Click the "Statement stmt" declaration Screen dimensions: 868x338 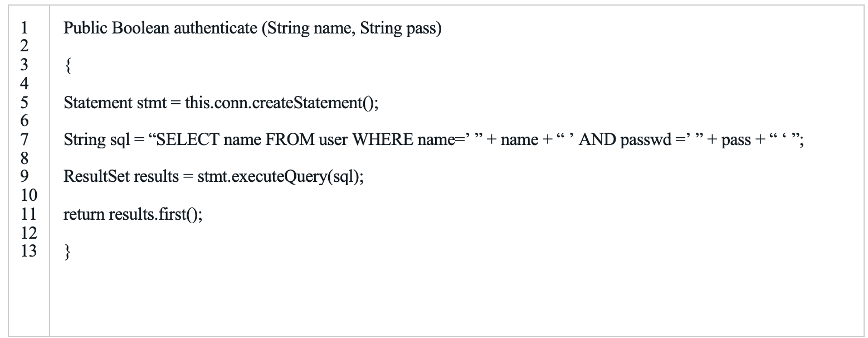pyautogui.click(x=115, y=103)
